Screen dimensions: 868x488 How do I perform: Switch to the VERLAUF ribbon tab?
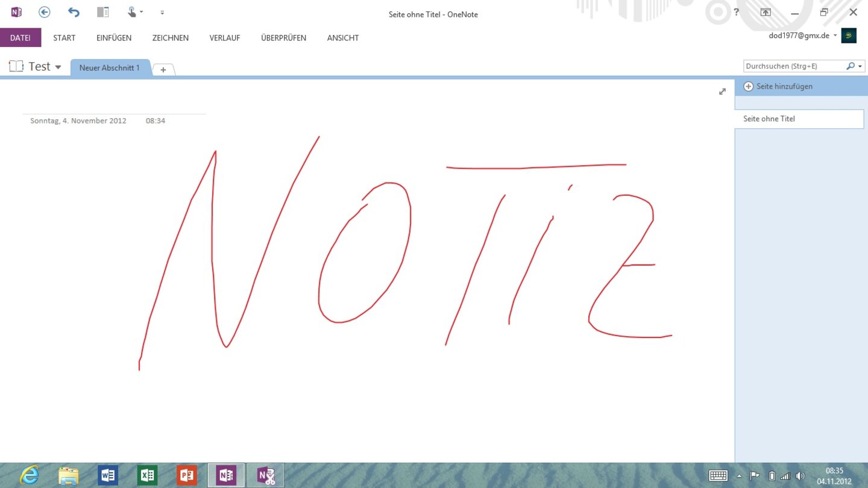click(x=225, y=37)
